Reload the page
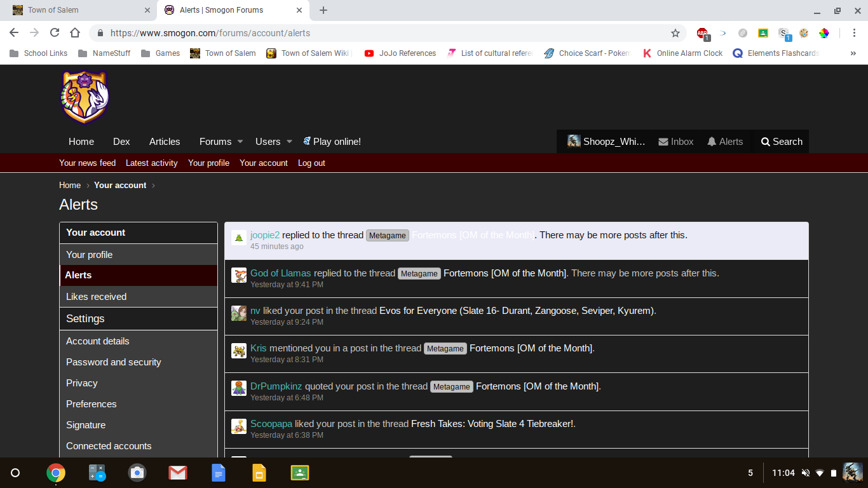 pyautogui.click(x=55, y=33)
